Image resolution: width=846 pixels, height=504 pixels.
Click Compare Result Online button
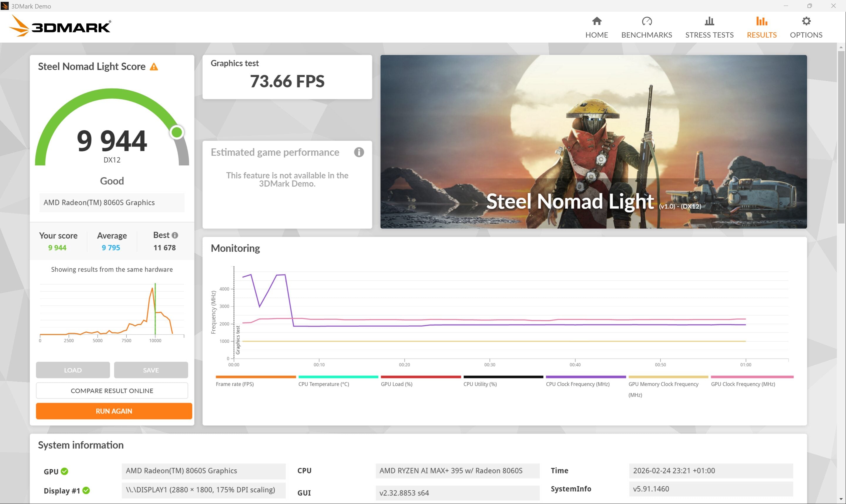112,391
